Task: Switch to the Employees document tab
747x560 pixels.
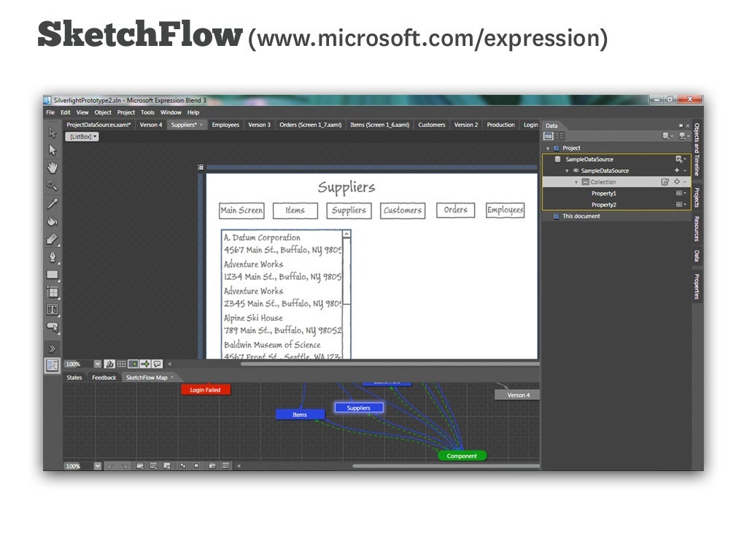Action: tap(225, 125)
